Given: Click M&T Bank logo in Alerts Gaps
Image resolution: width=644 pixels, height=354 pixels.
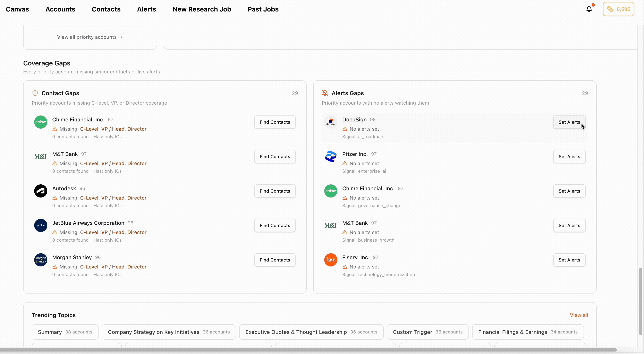Looking at the screenshot, I should [331, 225].
